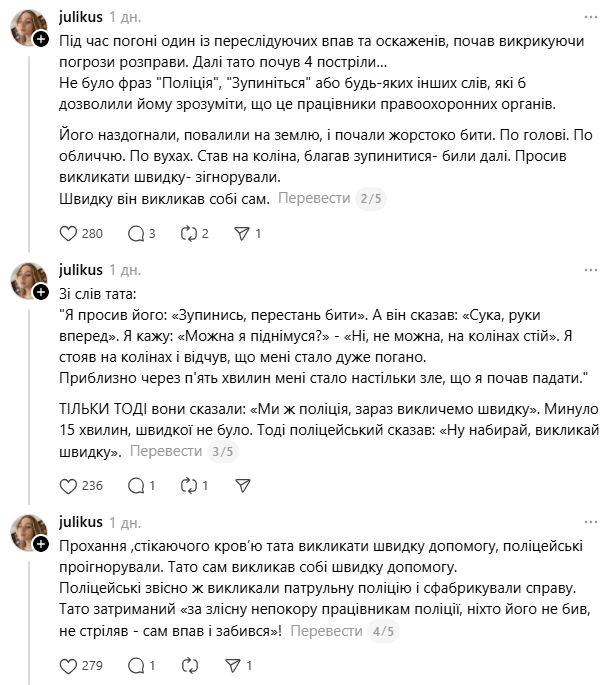Like the third post with 279 likes
The height and width of the screenshot is (685, 616).
tap(69, 664)
